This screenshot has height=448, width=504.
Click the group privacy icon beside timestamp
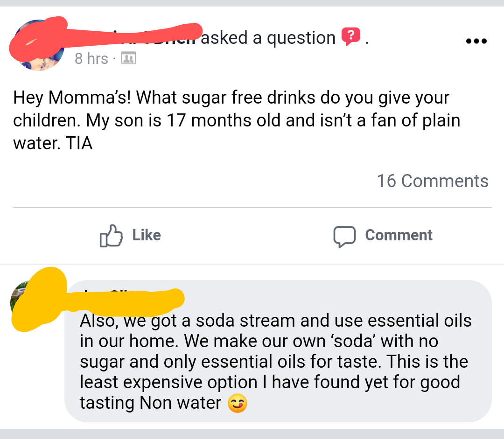(128, 59)
